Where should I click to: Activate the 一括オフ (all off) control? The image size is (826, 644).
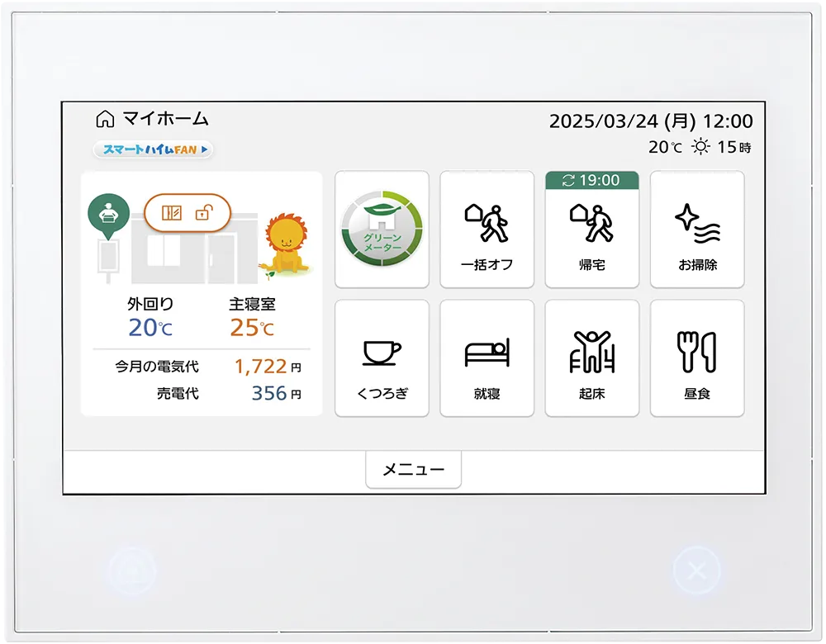point(487,230)
